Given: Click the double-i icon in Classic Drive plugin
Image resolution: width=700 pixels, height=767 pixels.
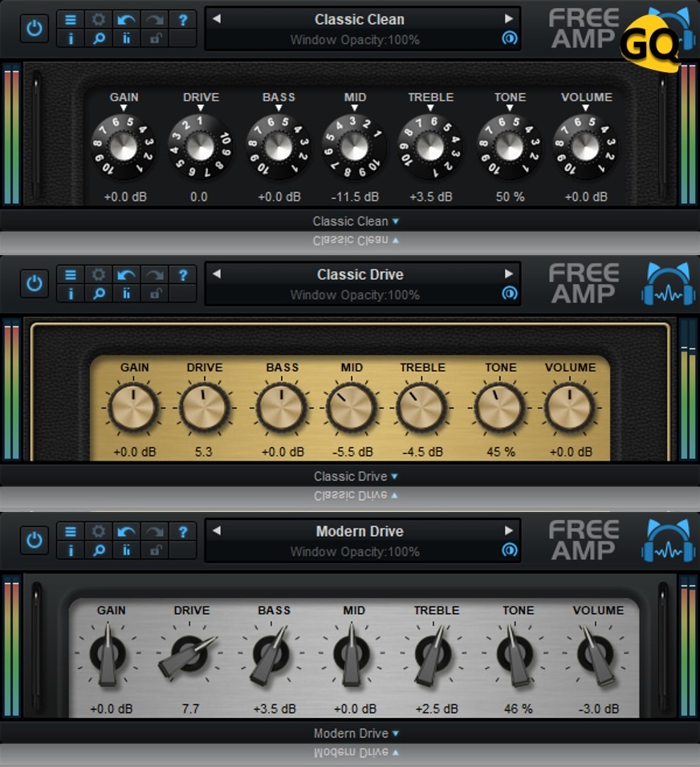Looking at the screenshot, I should point(126,294).
